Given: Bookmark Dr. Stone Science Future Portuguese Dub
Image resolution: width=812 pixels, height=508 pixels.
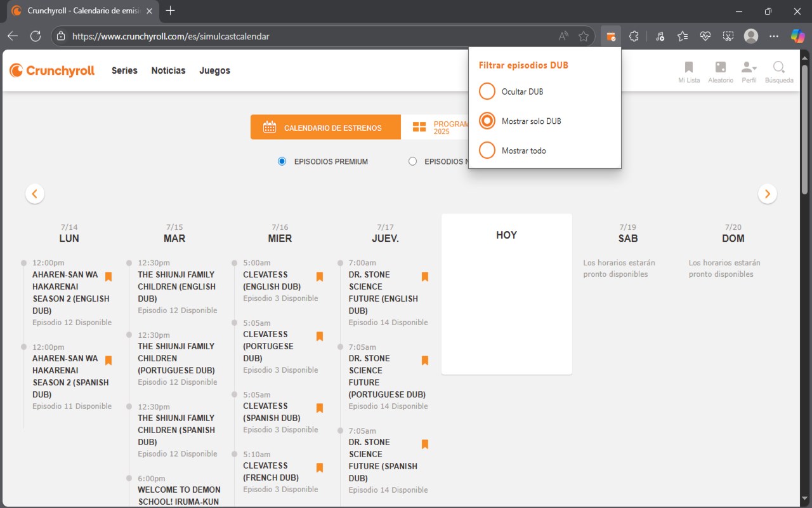Looking at the screenshot, I should (425, 361).
